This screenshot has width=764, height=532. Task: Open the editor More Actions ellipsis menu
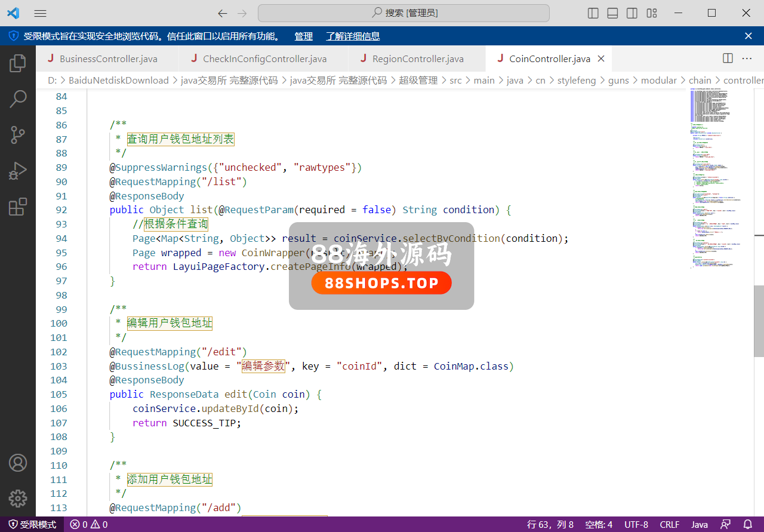pyautogui.click(x=747, y=59)
